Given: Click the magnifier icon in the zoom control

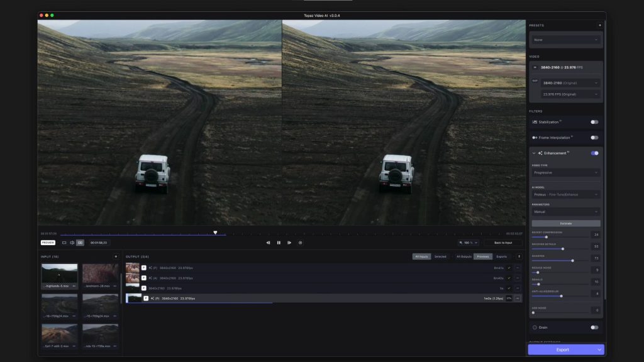Looking at the screenshot, I should pyautogui.click(x=461, y=243).
